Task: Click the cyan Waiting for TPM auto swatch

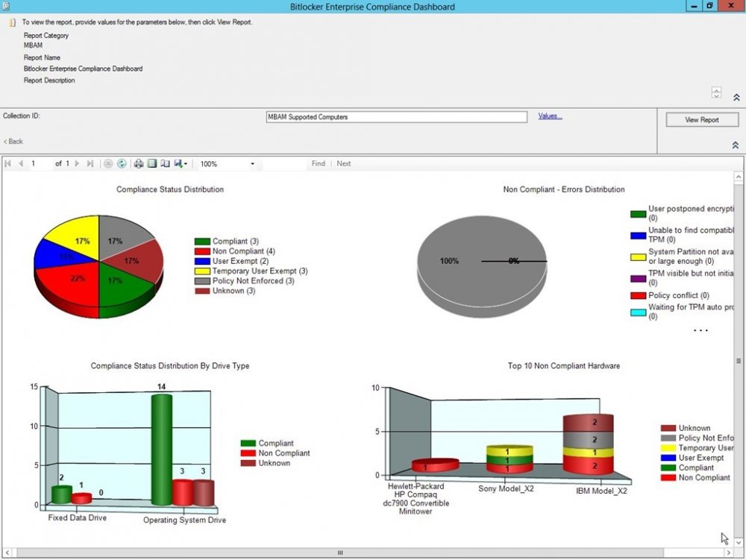Action: (638, 312)
